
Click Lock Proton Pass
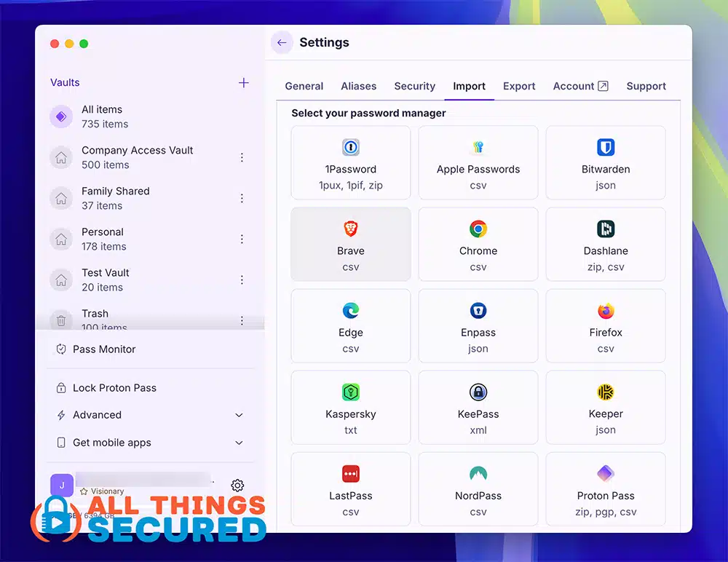click(x=114, y=388)
